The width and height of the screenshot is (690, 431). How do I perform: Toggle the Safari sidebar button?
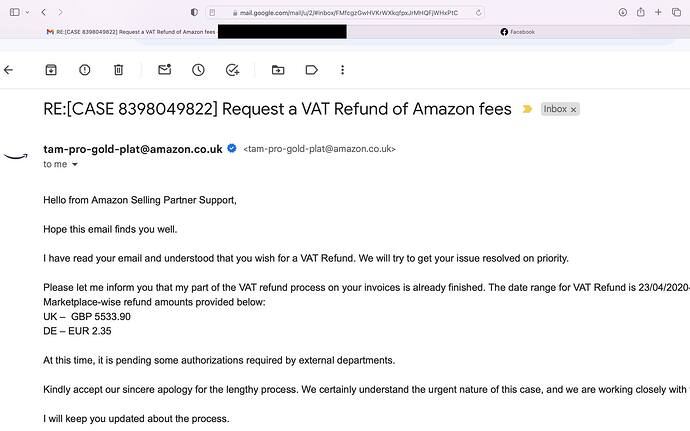click(x=15, y=12)
